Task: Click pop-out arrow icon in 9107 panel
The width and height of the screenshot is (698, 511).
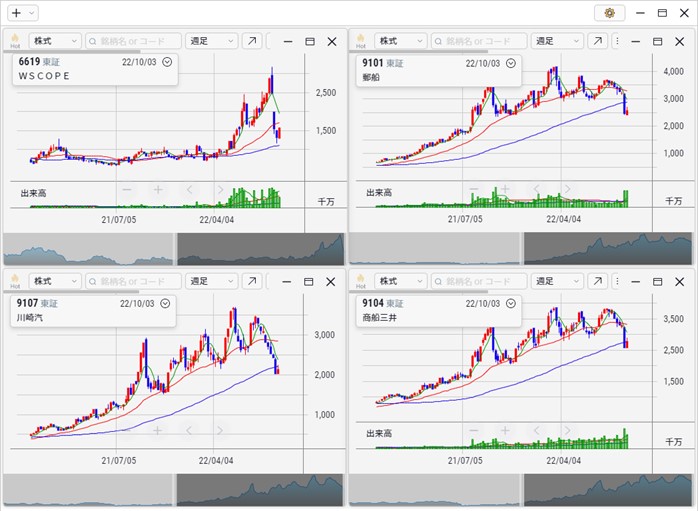Action: click(x=252, y=281)
